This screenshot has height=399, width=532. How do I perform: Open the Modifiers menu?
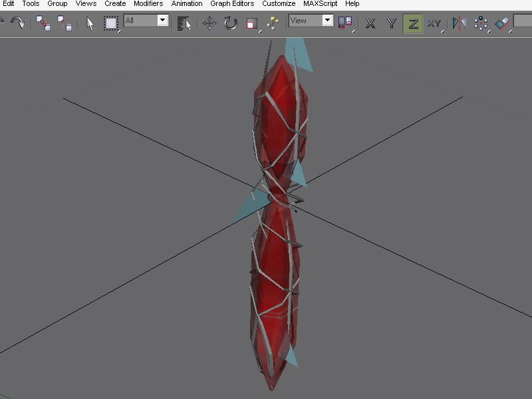click(x=148, y=4)
